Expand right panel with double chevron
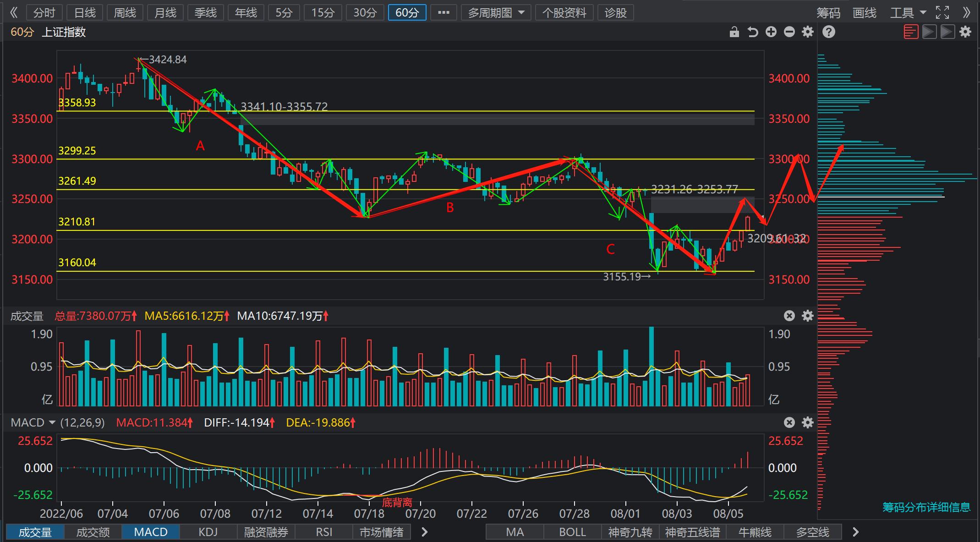980x542 pixels. (x=966, y=12)
